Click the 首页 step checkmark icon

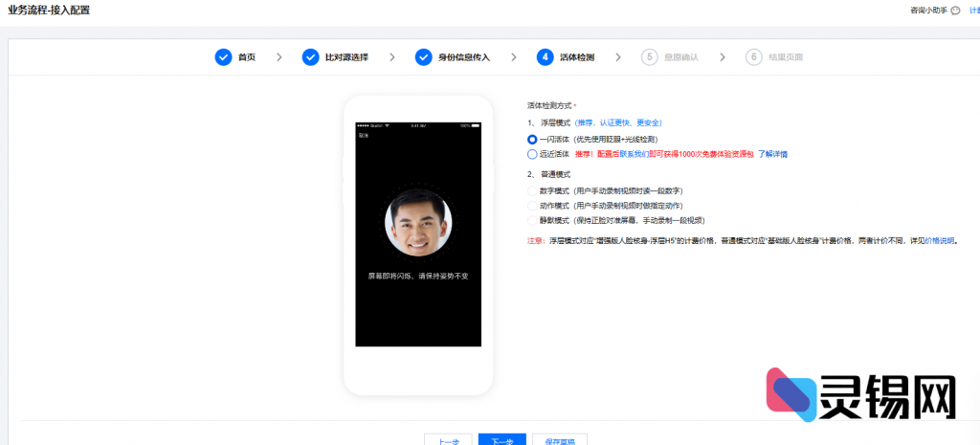coord(223,57)
